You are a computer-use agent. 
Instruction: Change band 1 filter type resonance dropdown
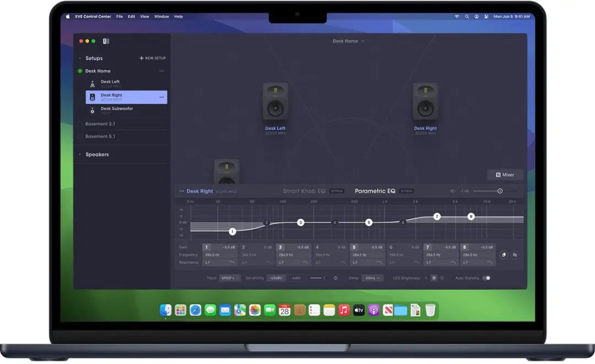[x=231, y=262]
